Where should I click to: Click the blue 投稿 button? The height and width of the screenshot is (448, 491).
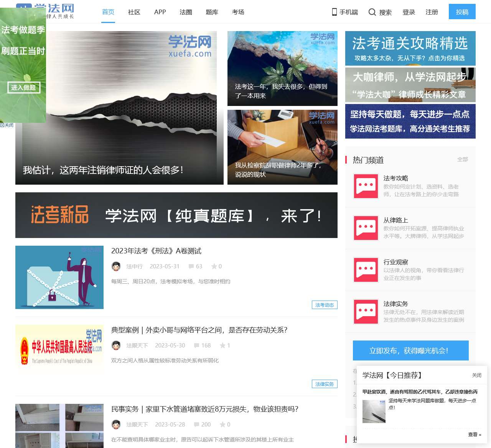point(462,12)
